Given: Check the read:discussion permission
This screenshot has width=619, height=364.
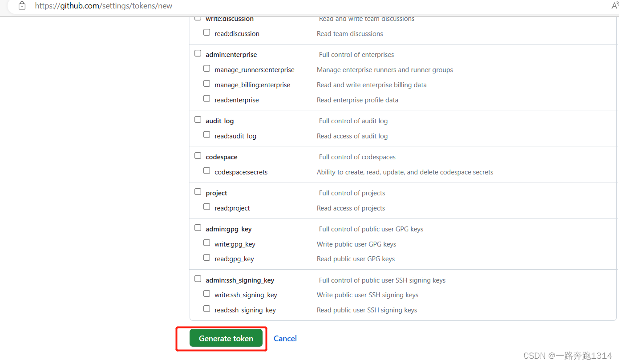Looking at the screenshot, I should (x=206, y=32).
